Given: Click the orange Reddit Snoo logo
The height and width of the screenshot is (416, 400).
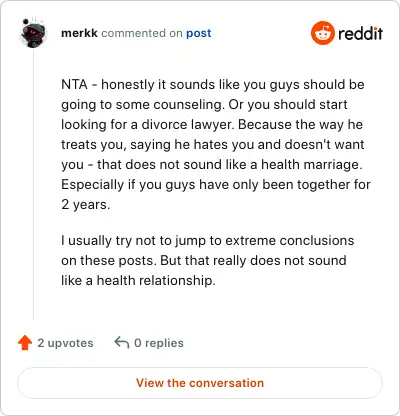Looking at the screenshot, I should tap(322, 33).
